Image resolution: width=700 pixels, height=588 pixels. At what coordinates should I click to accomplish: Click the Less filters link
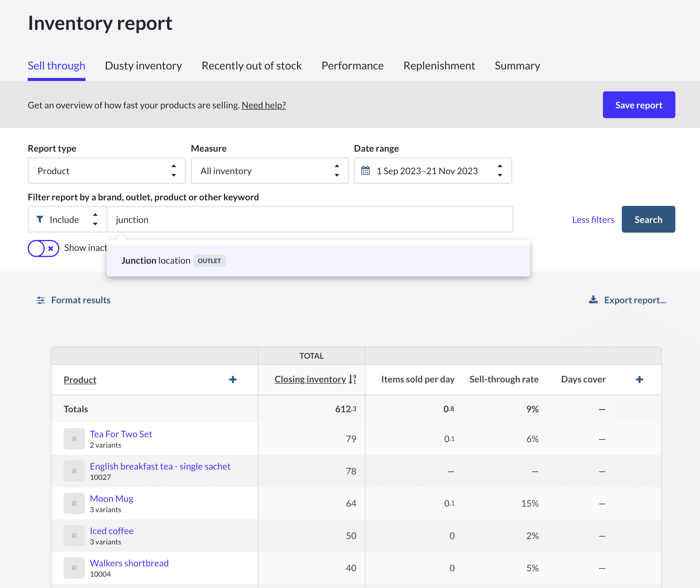tap(593, 220)
